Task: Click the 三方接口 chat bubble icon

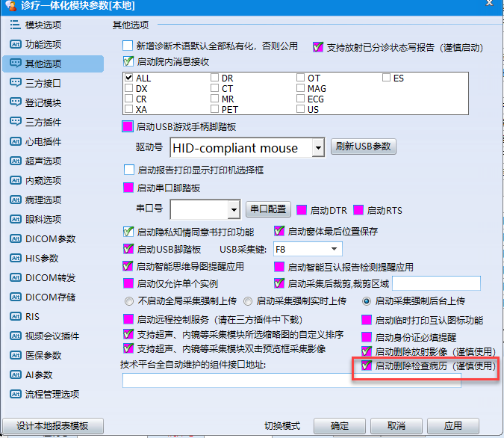Action: [x=15, y=84]
